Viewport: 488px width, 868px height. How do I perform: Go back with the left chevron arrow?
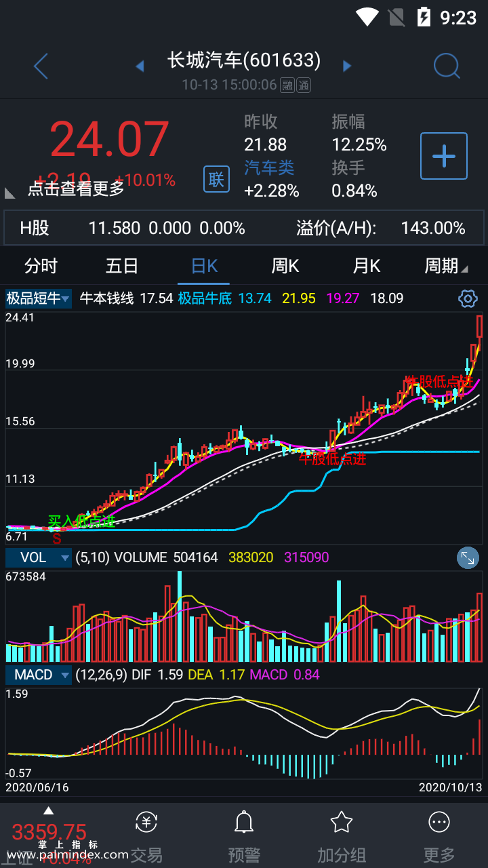coord(41,66)
